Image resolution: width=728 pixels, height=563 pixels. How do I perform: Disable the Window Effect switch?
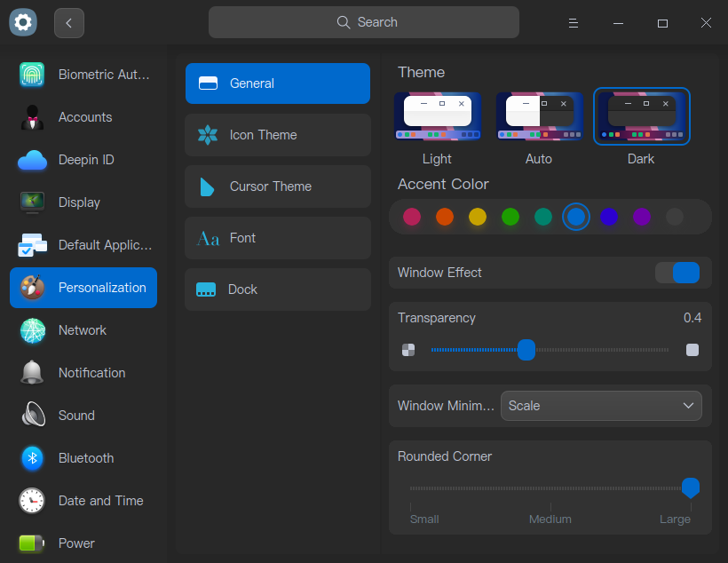pos(677,273)
